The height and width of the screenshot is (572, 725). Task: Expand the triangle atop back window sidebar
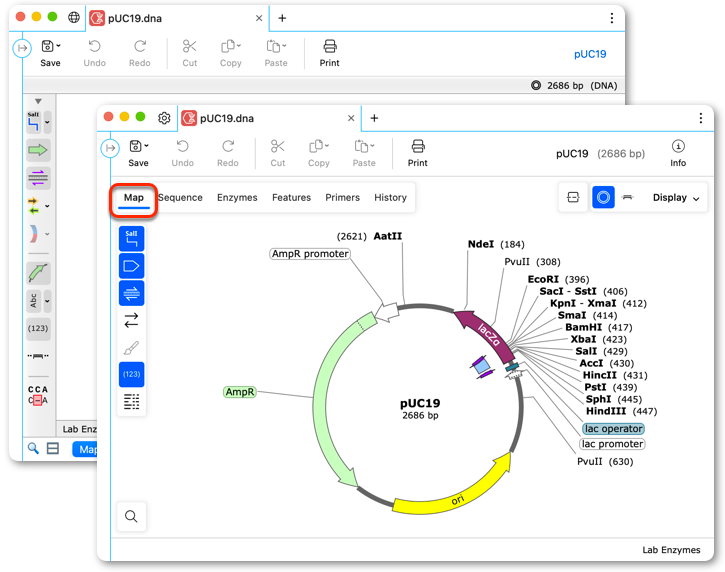tap(38, 101)
